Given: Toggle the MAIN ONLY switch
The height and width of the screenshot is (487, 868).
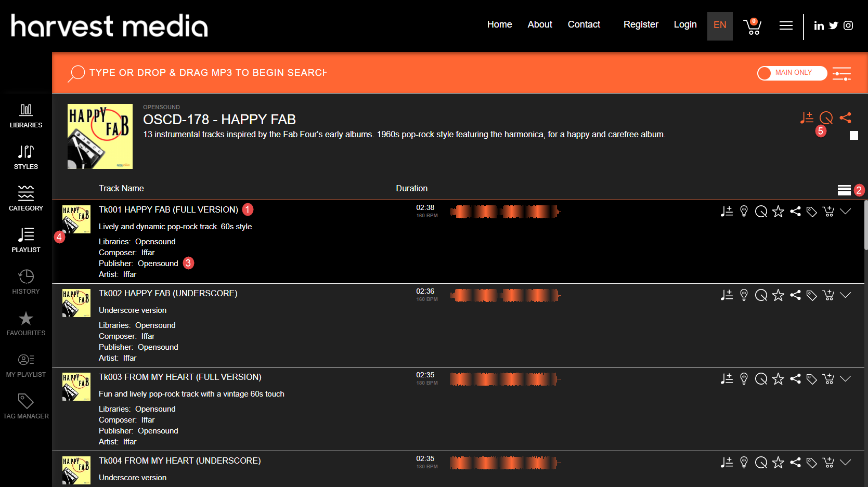Looking at the screenshot, I should pos(792,73).
